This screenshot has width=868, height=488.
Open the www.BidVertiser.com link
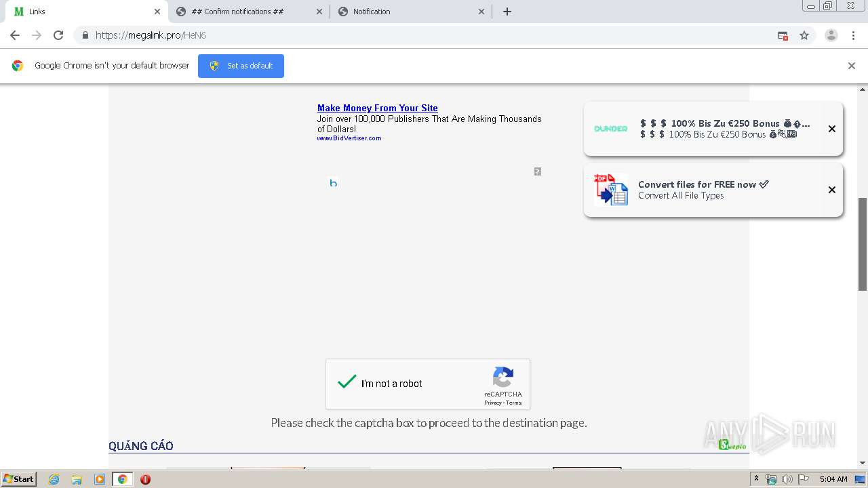point(349,138)
